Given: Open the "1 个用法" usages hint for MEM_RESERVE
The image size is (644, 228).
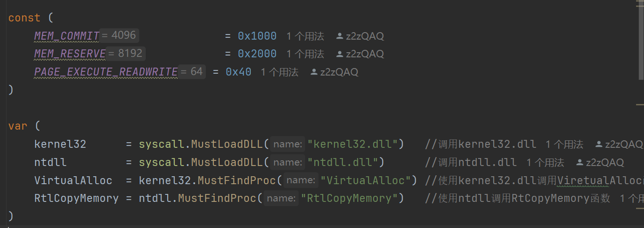Looking at the screenshot, I should [305, 54].
